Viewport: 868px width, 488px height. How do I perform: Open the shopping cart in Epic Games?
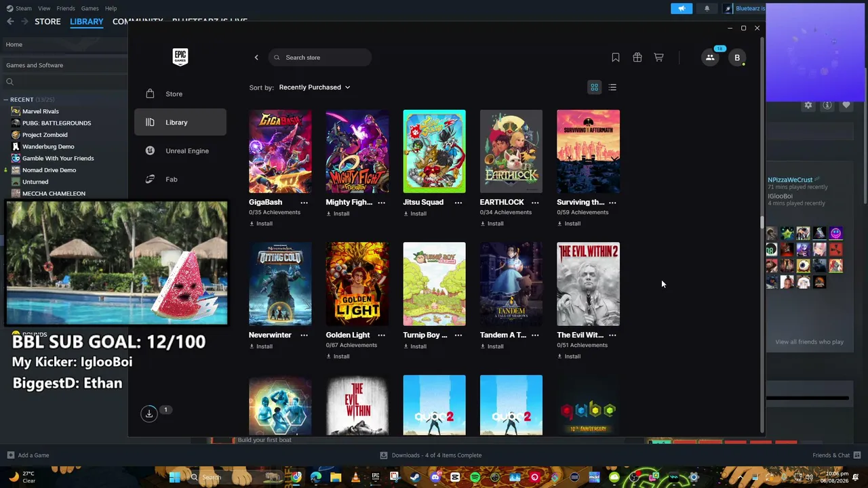658,58
